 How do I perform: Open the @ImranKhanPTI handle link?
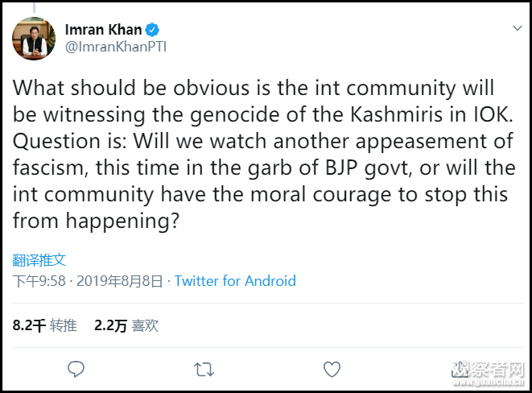[115, 47]
